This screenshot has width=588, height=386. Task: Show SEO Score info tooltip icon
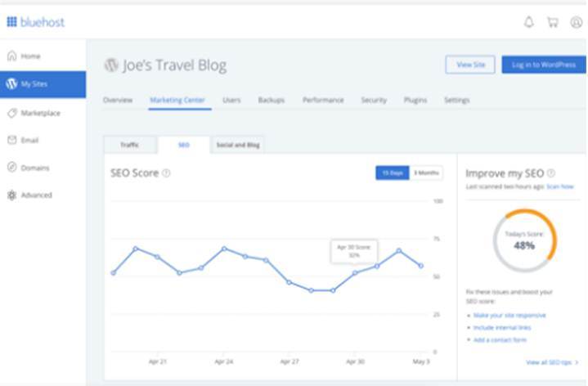pyautogui.click(x=166, y=173)
